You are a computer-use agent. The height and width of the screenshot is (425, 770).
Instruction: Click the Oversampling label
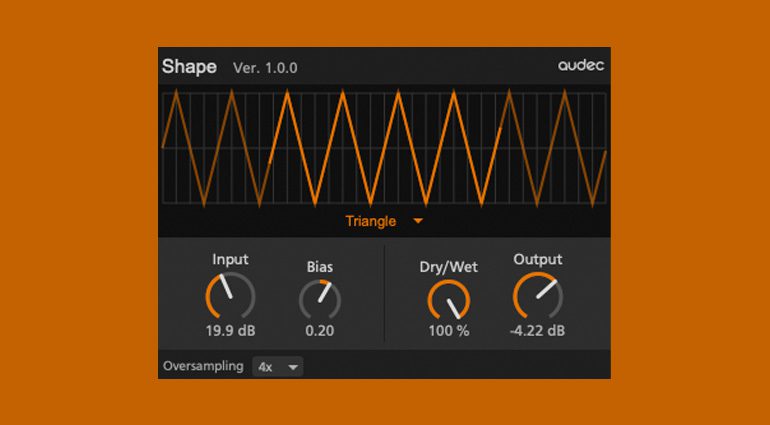coord(203,366)
